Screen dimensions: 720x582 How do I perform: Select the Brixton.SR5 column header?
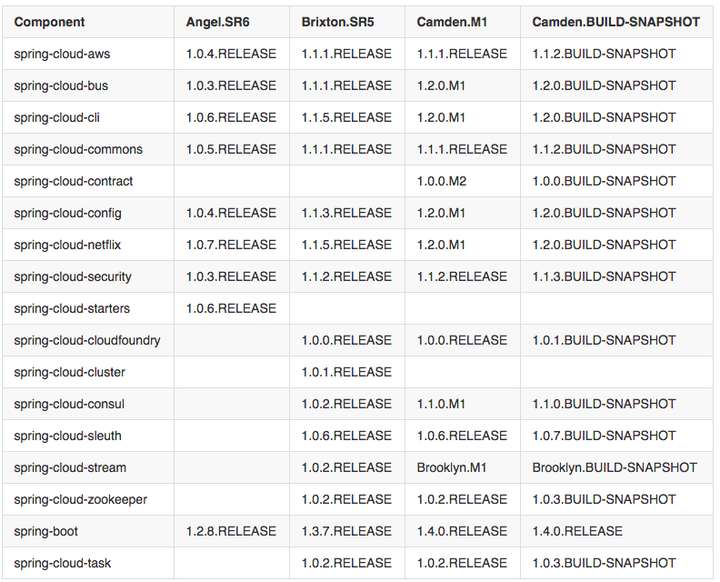[339, 21]
